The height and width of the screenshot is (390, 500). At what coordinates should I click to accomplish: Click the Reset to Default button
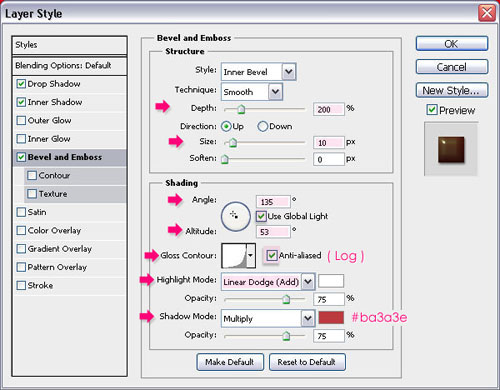[x=307, y=362]
